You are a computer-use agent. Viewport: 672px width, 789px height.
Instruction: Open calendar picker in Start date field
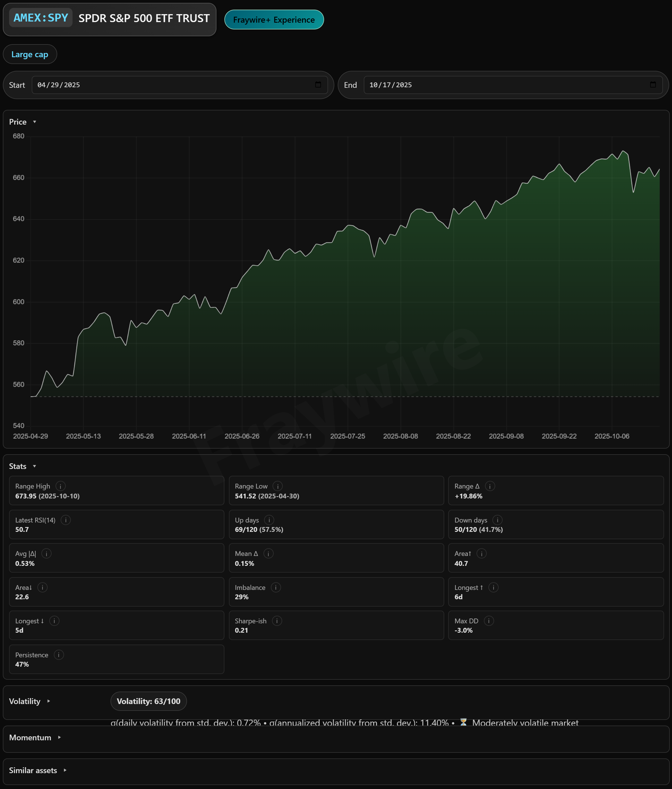(318, 84)
